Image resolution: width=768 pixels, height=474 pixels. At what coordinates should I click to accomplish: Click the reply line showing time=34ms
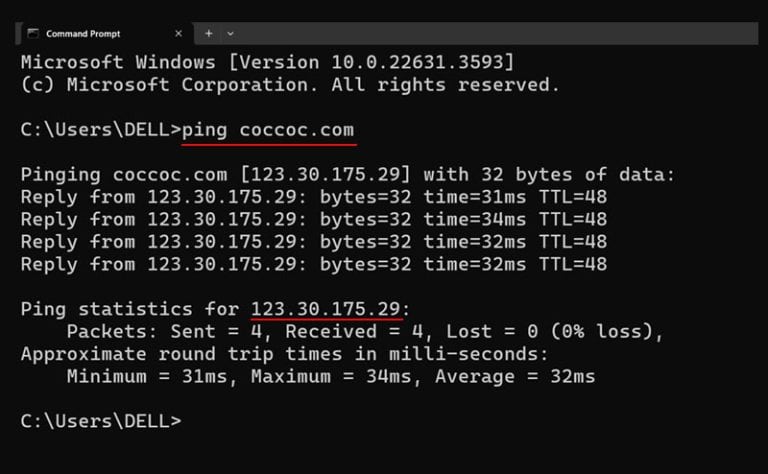pos(314,219)
